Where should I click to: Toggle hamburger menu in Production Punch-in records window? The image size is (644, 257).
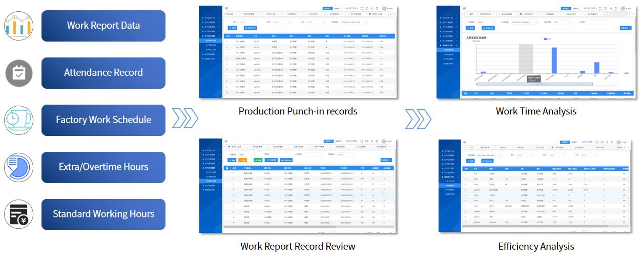(226, 8)
